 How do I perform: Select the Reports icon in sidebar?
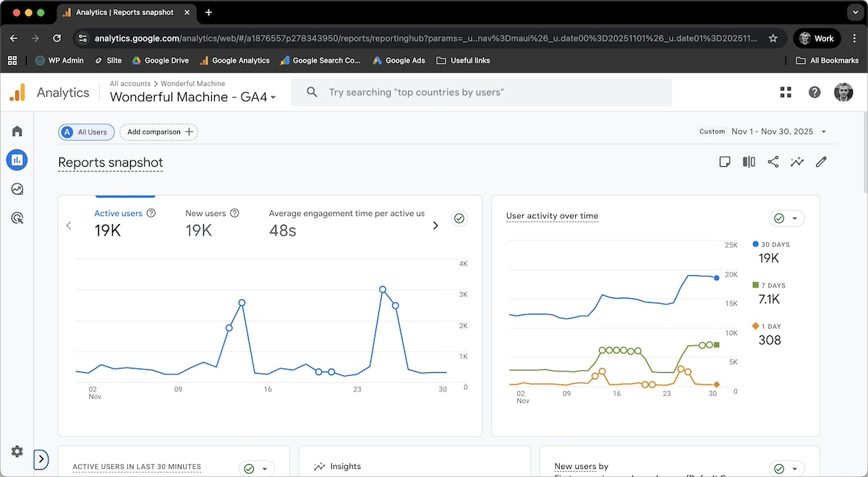[17, 160]
